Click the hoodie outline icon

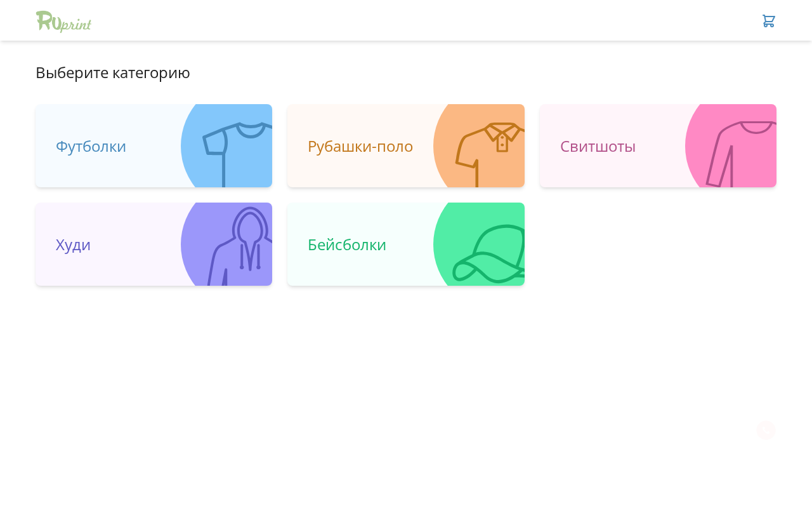point(240,246)
